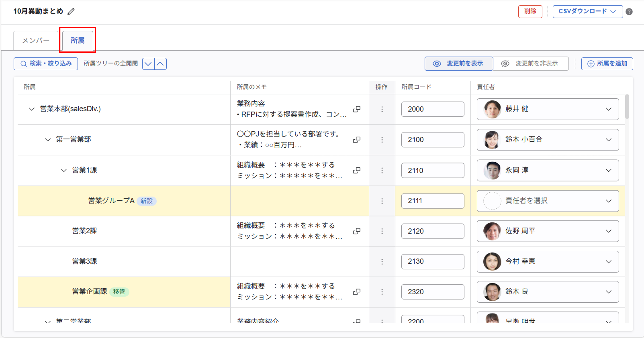Switch to the メンバー tab
644x338 pixels.
36,41
